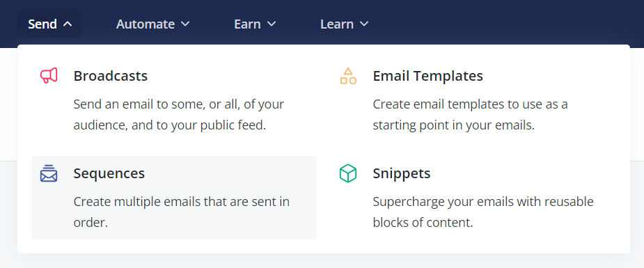
Task: Open the Email Templates title link
Action: pos(428,76)
